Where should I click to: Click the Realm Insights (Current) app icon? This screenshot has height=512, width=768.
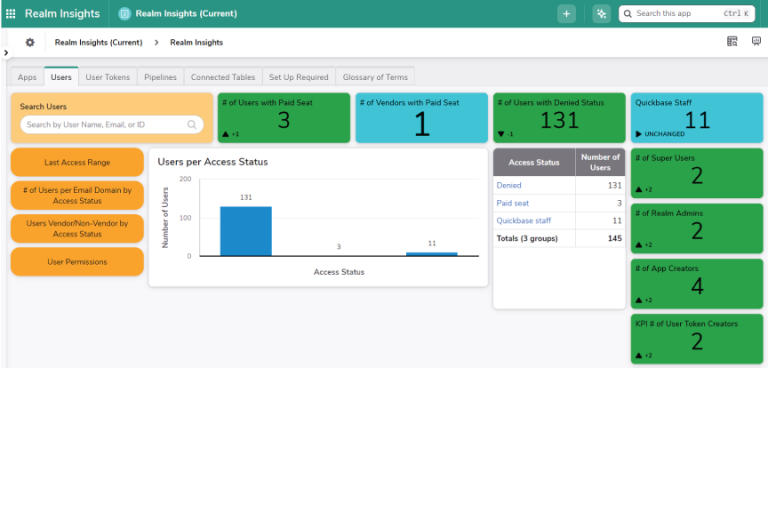[x=125, y=14]
